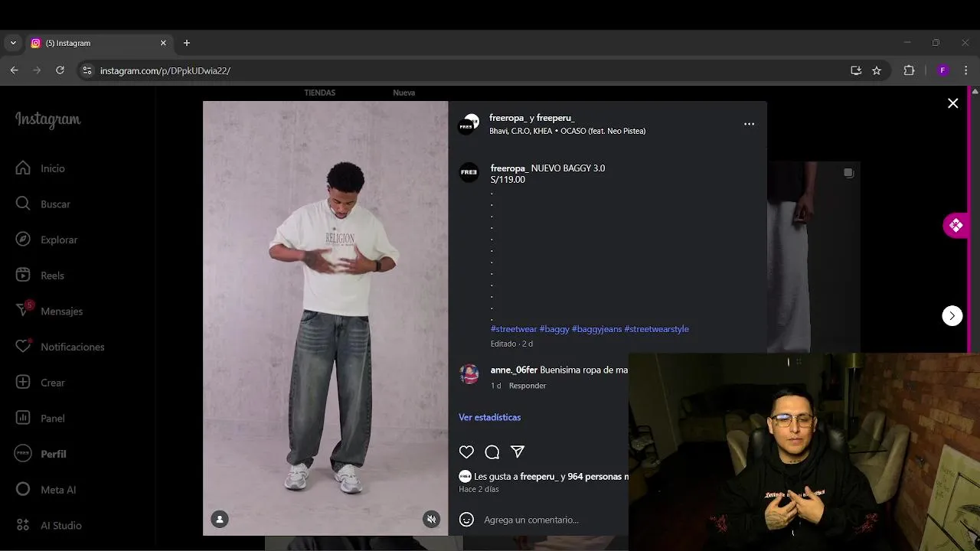Go back in browser
This screenshot has width=980, height=551.
coord(14,70)
